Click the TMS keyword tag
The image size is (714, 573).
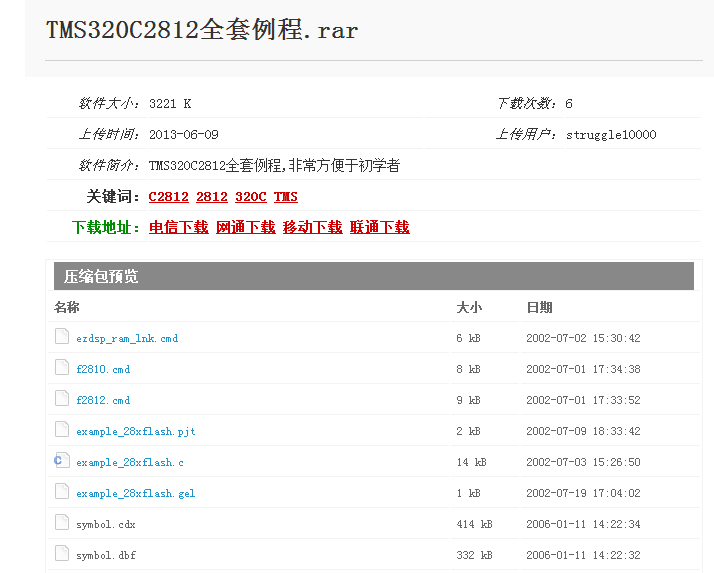click(x=286, y=197)
